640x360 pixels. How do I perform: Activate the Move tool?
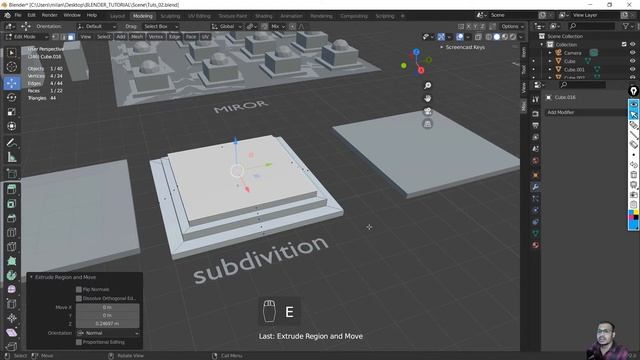pos(11,83)
